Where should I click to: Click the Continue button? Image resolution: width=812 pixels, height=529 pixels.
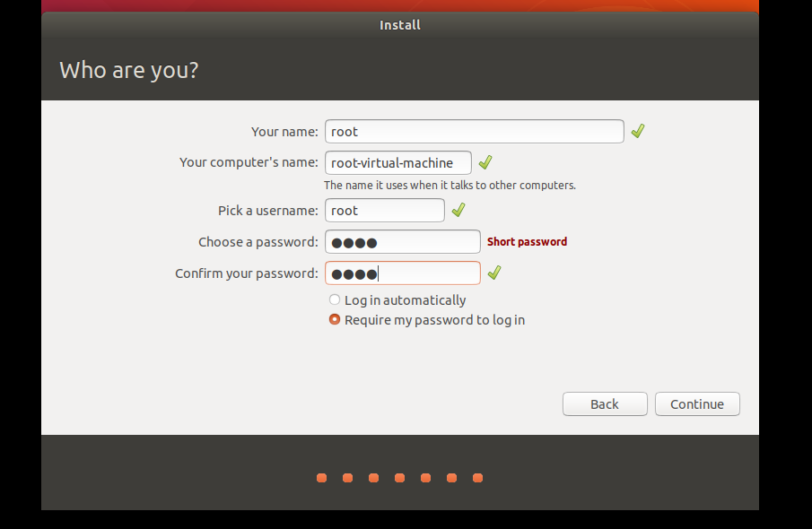pos(697,403)
